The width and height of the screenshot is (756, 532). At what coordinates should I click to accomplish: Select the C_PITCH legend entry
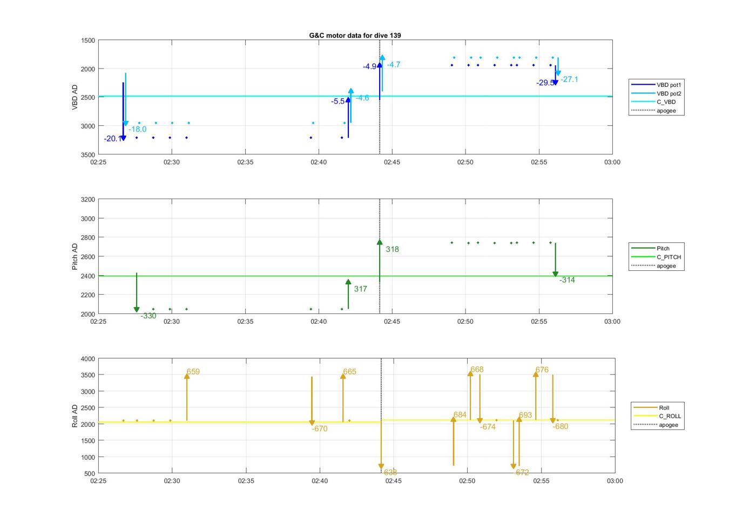tap(657, 257)
